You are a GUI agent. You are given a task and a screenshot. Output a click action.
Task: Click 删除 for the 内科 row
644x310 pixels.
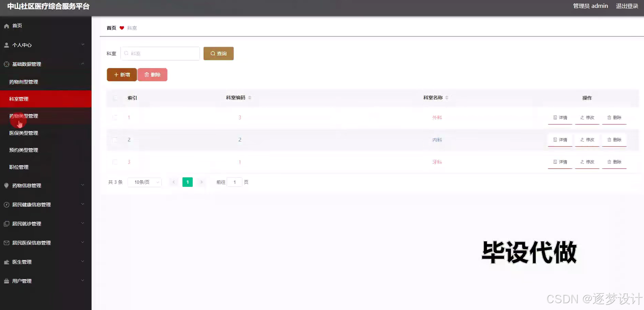coord(614,140)
